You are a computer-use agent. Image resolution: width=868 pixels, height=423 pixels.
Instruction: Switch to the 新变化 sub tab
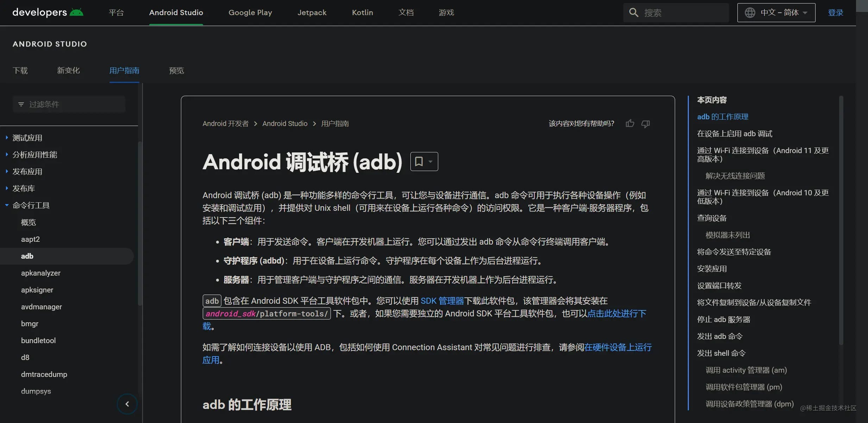point(68,70)
